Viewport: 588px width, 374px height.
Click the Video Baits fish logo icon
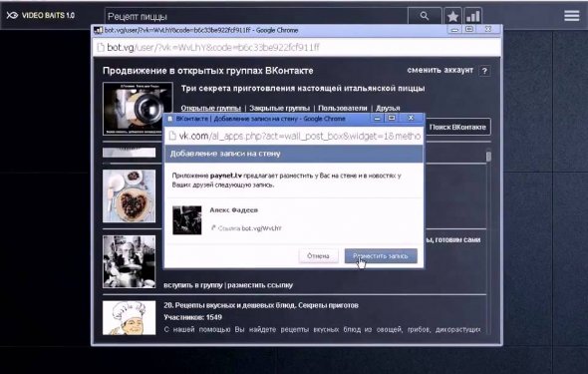click(x=12, y=15)
